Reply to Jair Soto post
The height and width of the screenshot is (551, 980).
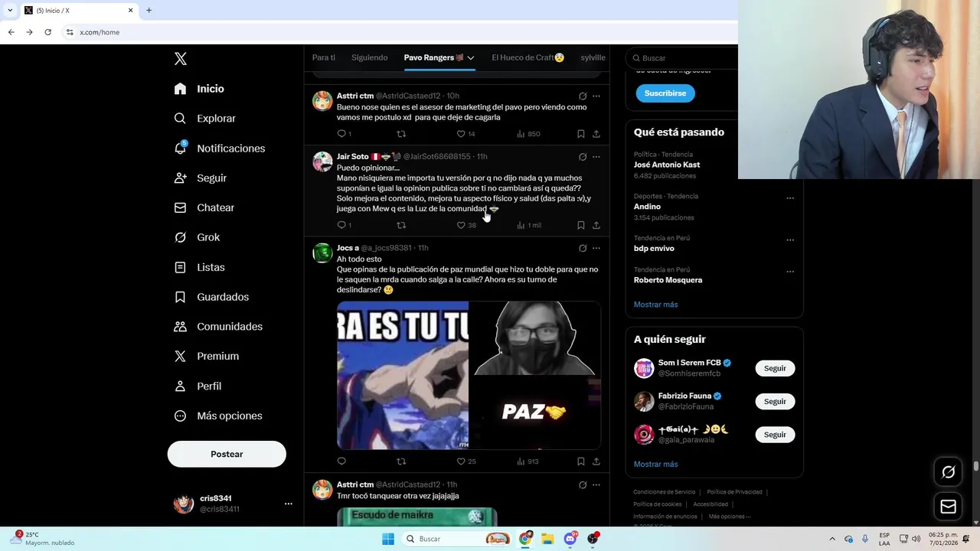pyautogui.click(x=341, y=225)
